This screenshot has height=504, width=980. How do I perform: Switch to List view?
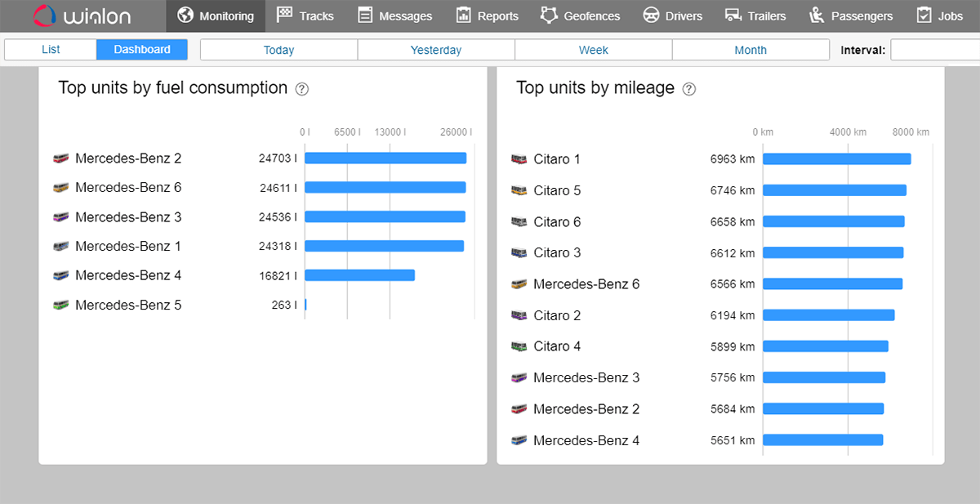coord(51,50)
